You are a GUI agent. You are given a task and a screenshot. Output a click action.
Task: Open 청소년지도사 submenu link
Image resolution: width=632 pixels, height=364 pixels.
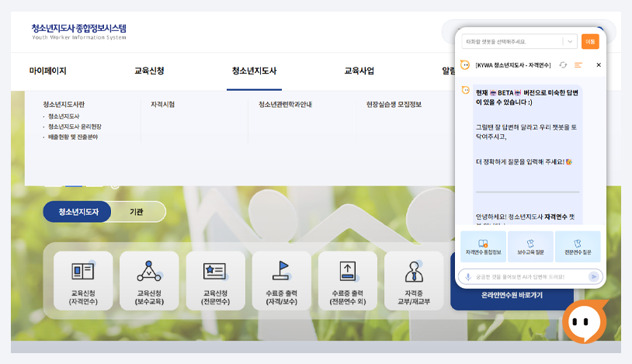point(64,116)
